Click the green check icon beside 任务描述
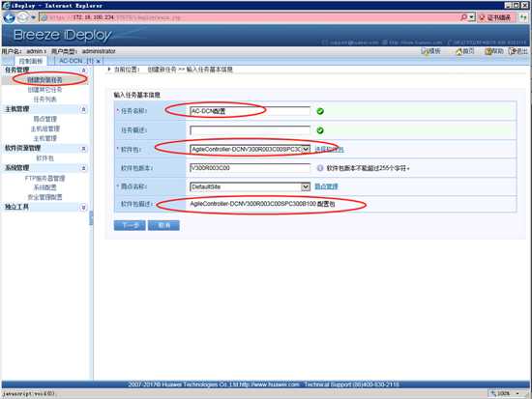Screen dimensions: 532x399 pos(320,130)
